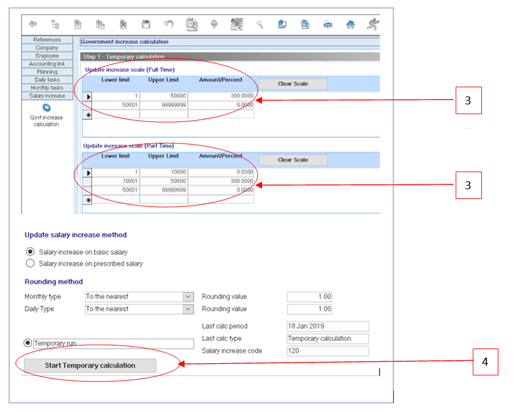Click the home icon in toolbar
532x412 pixels.
(350, 24)
